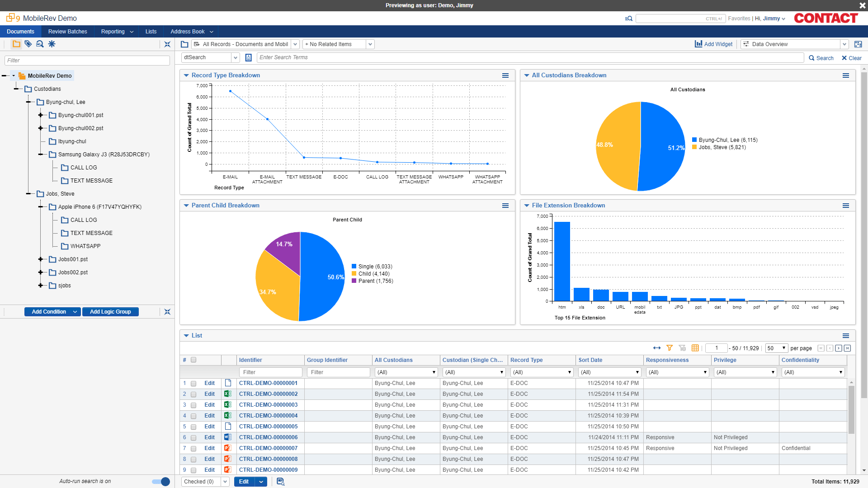This screenshot has width=868, height=488.
Task: Click the asterisk icon in the left toolbar
Action: point(52,44)
